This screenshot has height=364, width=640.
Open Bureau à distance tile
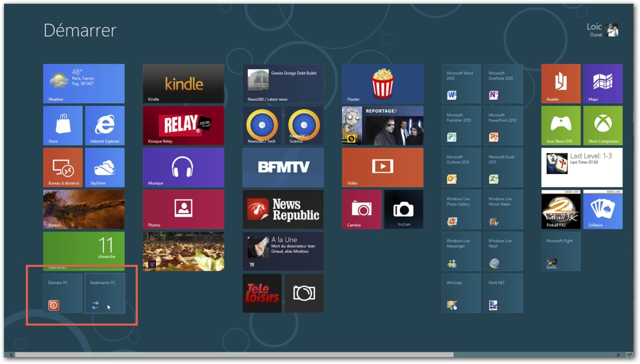(x=63, y=168)
